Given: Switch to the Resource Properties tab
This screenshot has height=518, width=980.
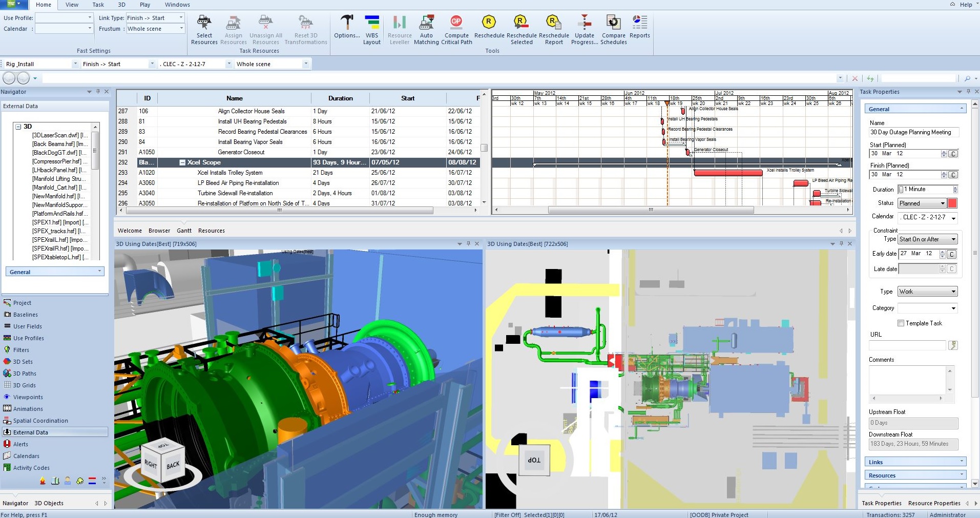Looking at the screenshot, I should [934, 503].
